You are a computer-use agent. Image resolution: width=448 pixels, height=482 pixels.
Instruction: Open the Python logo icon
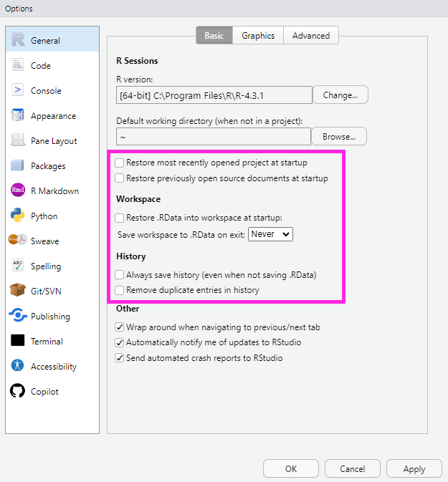[17, 215]
